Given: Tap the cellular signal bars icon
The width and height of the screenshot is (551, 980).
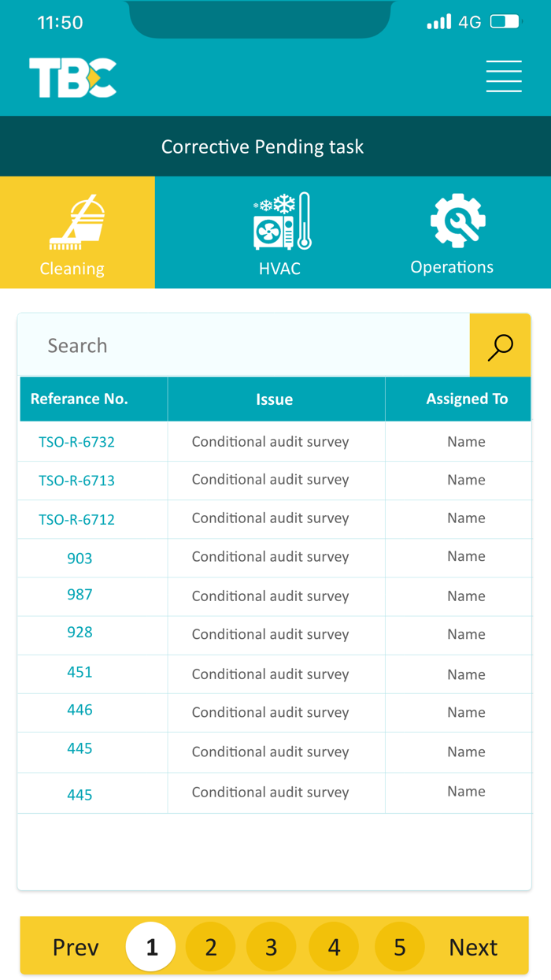Looking at the screenshot, I should pos(438,21).
